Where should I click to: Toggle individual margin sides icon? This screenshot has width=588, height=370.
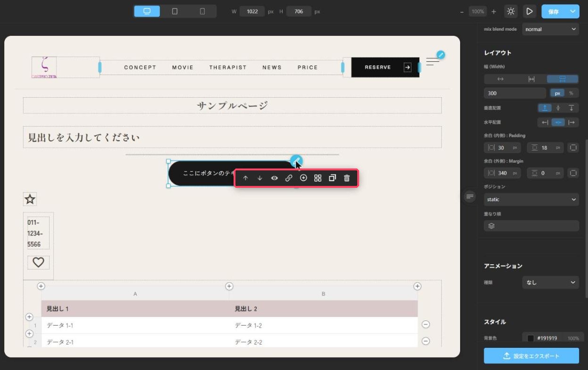pyautogui.click(x=573, y=173)
